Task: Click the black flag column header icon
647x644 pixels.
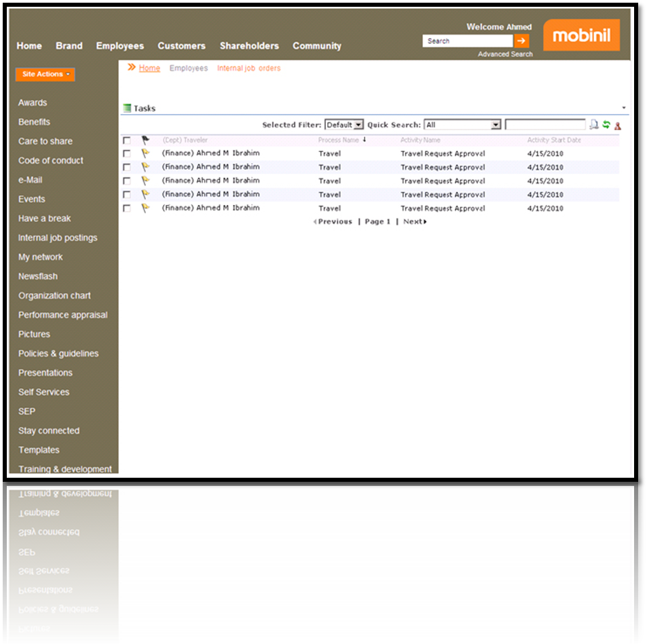Action: click(x=145, y=140)
